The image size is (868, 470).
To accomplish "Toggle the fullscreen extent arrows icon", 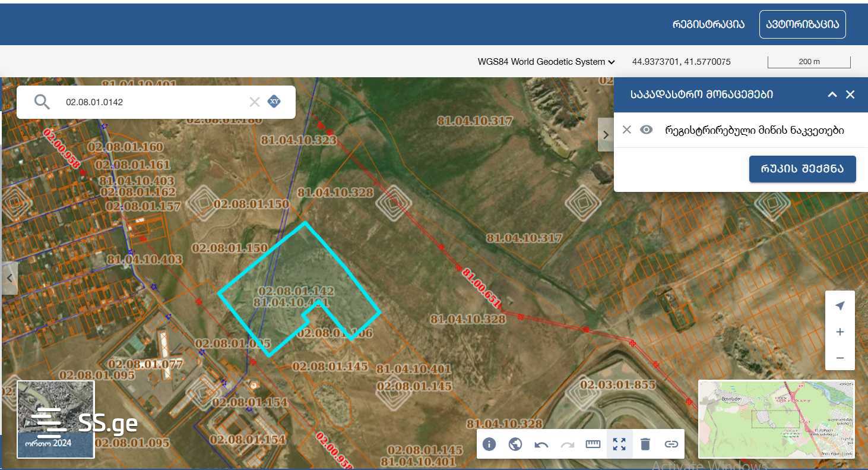I will point(619,444).
